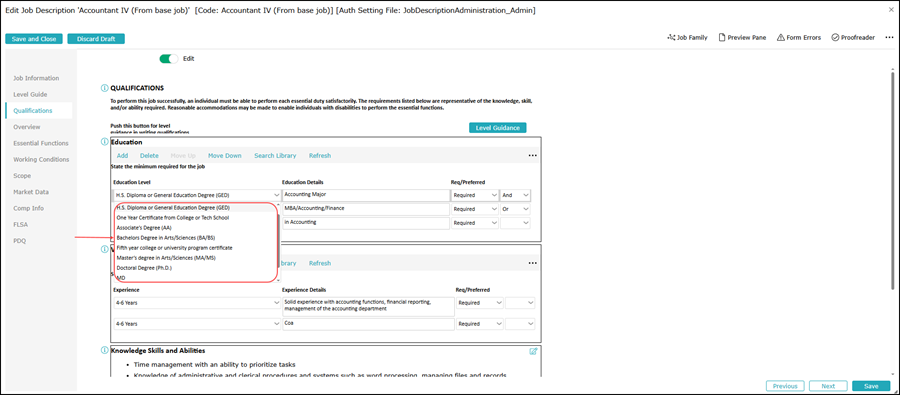The height and width of the screenshot is (395, 900).
Task: Edit Knowledge Skills and Abilities with pencil icon
Action: 533,351
